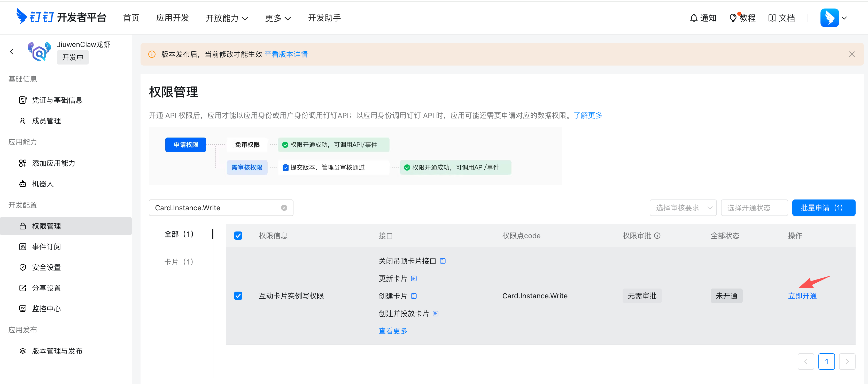Click the DingTalk logo avatar at top right
The height and width of the screenshot is (384, 868).
tap(830, 18)
